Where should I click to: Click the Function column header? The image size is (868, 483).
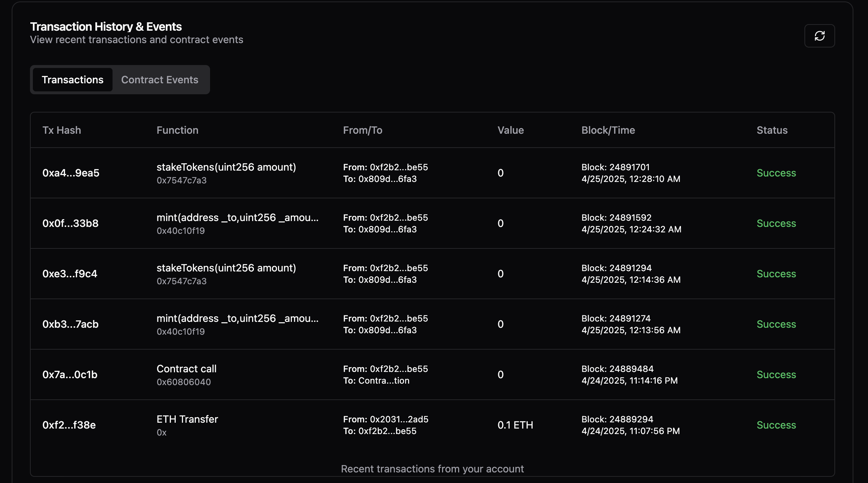[x=178, y=130]
